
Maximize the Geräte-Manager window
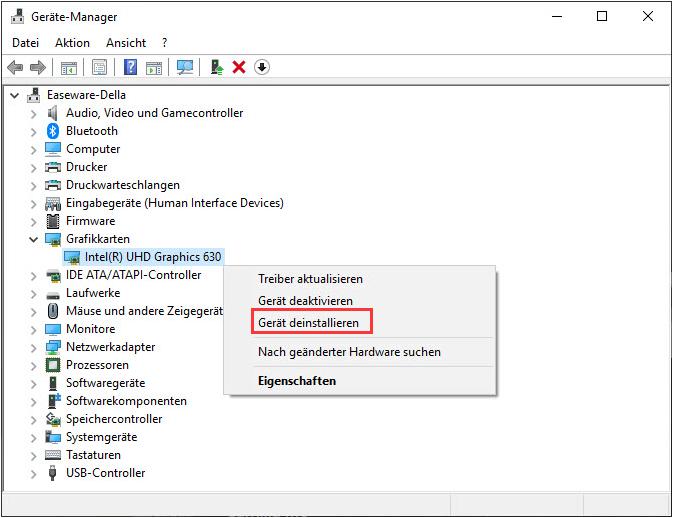click(602, 16)
